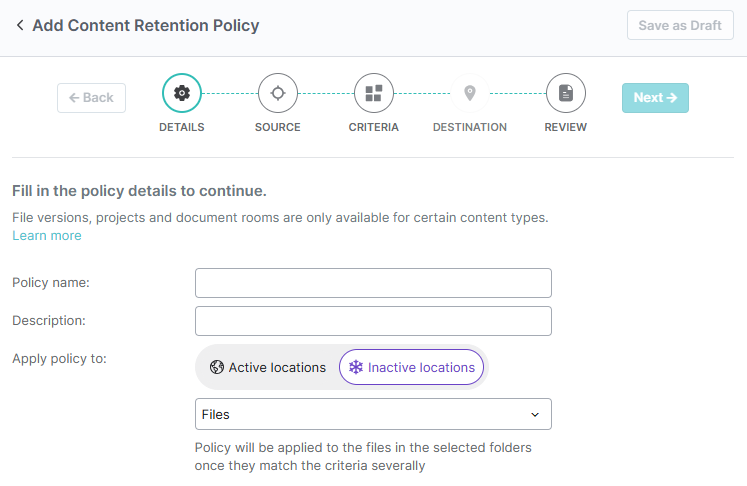
Task: Focus the Policy name text field
Action: pyautogui.click(x=374, y=283)
